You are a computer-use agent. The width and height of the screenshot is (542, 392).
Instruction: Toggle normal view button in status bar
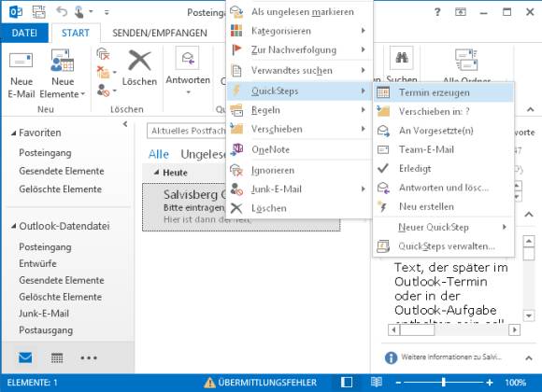point(347,382)
